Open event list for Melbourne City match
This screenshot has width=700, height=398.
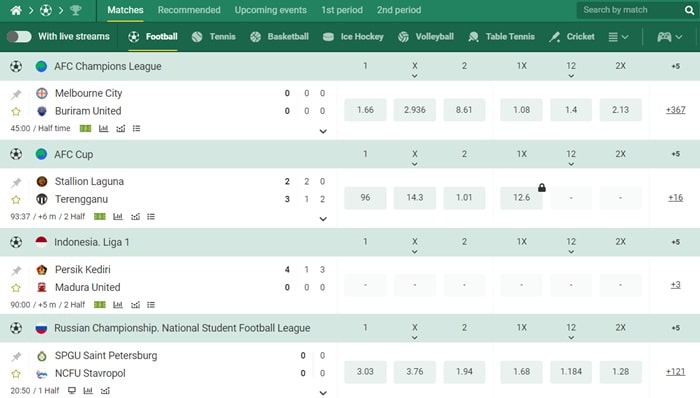click(137, 129)
